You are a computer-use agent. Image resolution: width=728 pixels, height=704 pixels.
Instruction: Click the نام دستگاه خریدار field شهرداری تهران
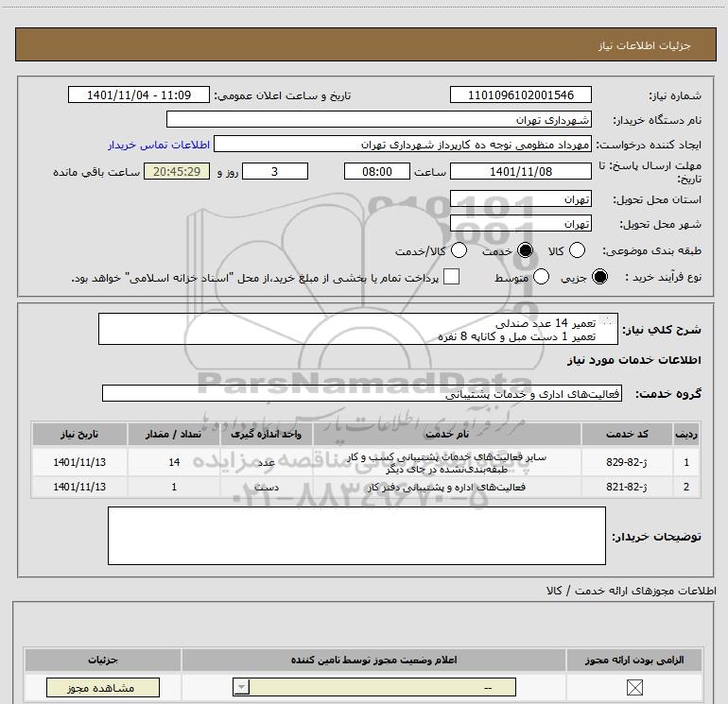(379, 119)
